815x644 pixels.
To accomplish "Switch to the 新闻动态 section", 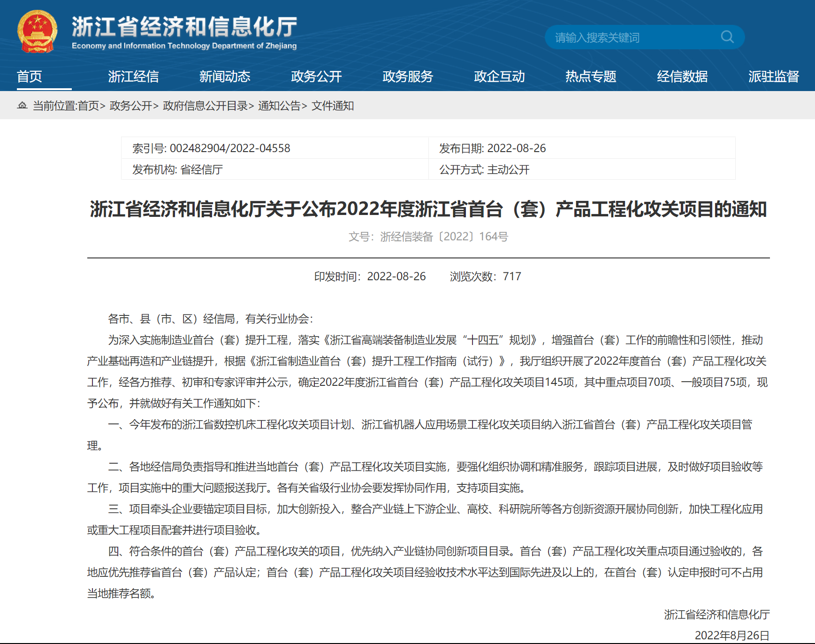I will click(x=225, y=76).
